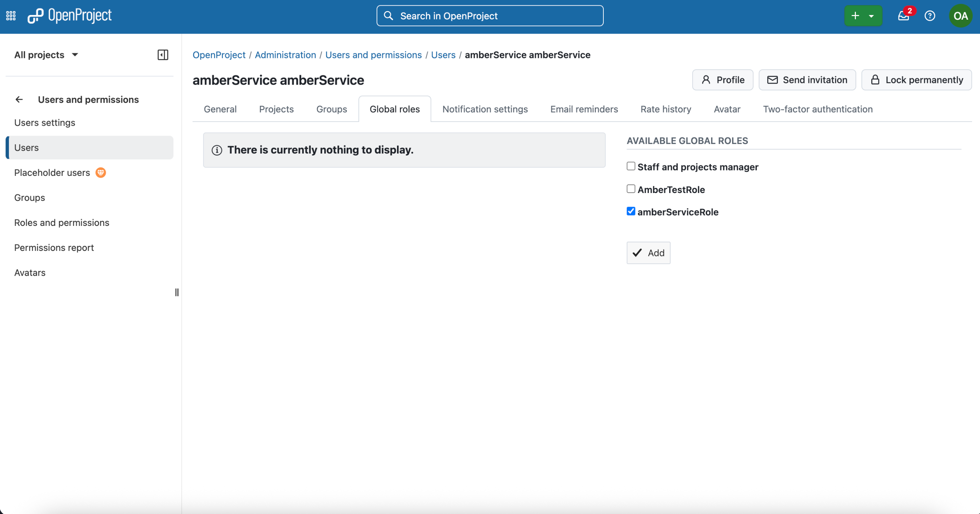Collapse the sidebar with the panel icon
The image size is (980, 514).
click(163, 55)
